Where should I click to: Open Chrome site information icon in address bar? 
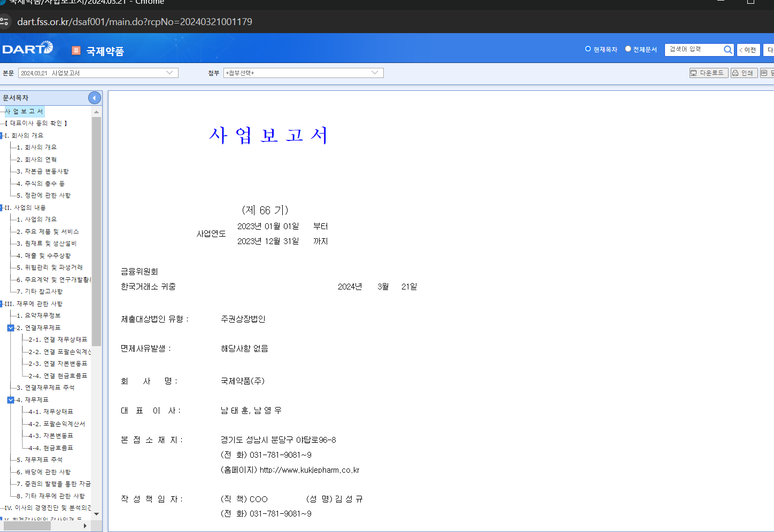coord(5,21)
